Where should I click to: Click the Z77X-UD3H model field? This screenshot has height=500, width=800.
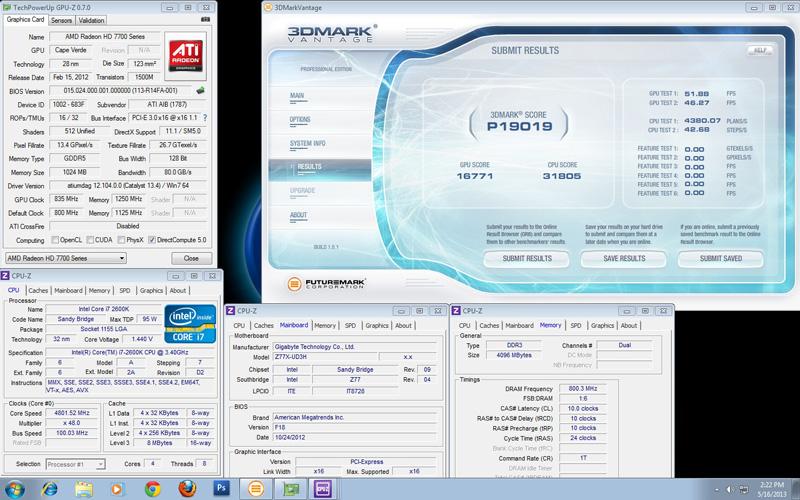coord(326,357)
